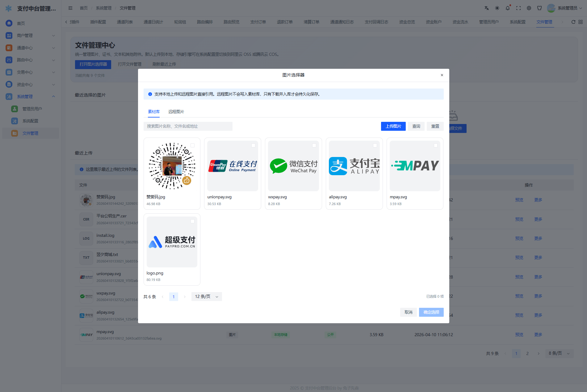Viewport: 587px width, 392px height.
Task: Click the sidebar collapse menu icon
Action: [70, 8]
